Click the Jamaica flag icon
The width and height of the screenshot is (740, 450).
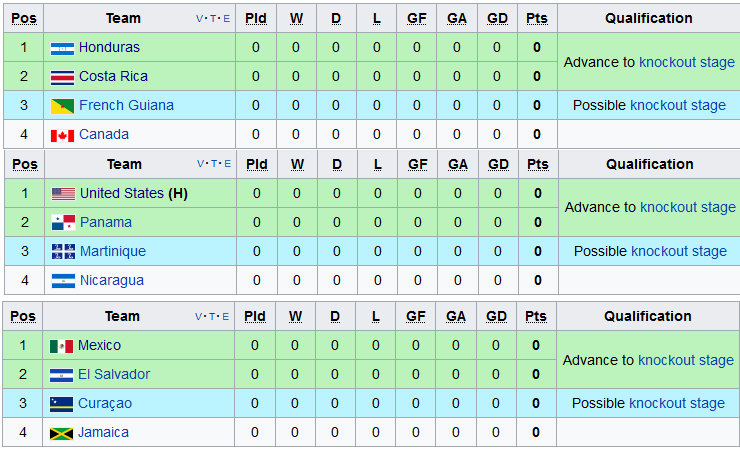[61, 433]
